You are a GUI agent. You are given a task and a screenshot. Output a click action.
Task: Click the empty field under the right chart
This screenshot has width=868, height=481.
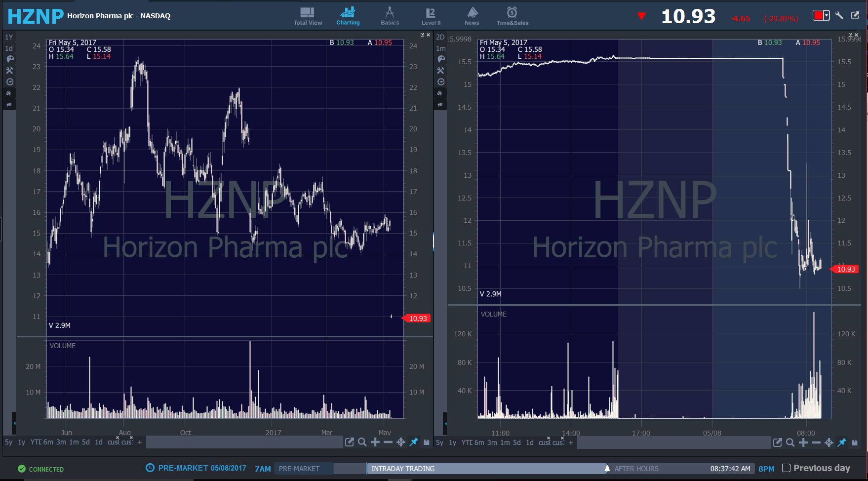coord(673,442)
